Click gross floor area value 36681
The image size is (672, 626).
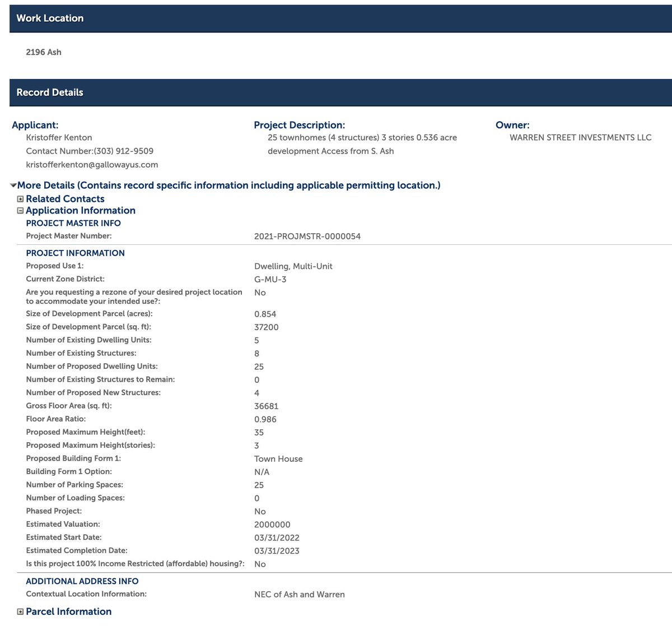tap(267, 406)
